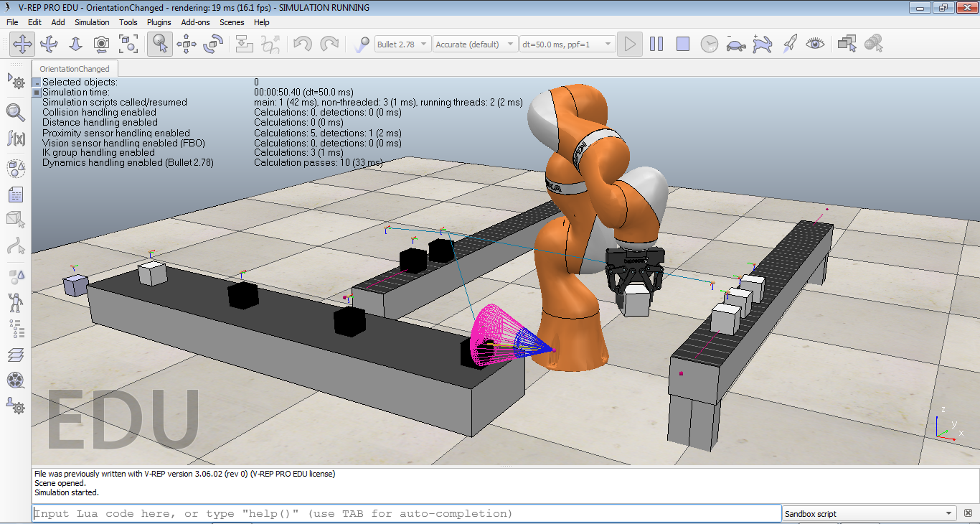Slow down simulation with turtle icon
The image size is (980, 524).
[x=736, y=44]
